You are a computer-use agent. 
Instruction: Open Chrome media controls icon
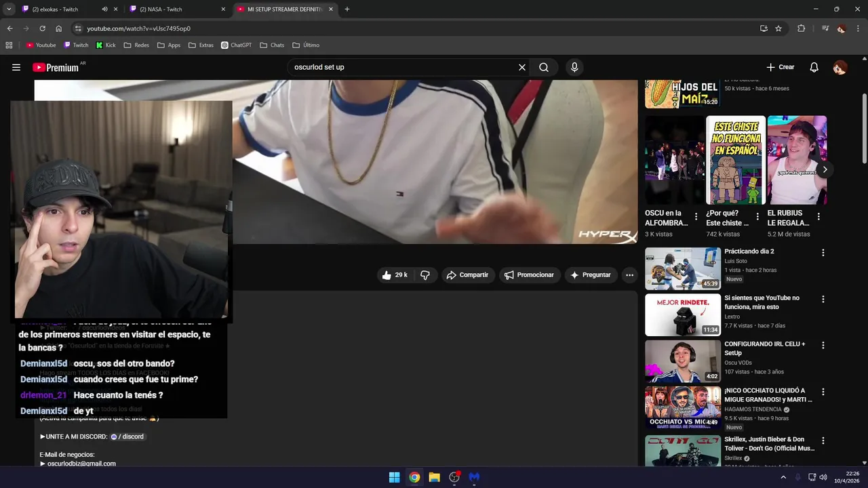(x=825, y=28)
